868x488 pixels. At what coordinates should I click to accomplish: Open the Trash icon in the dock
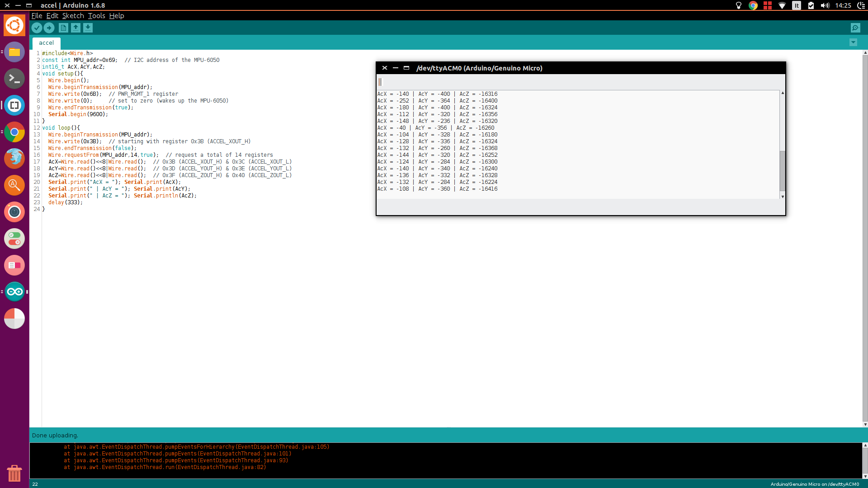tap(14, 473)
